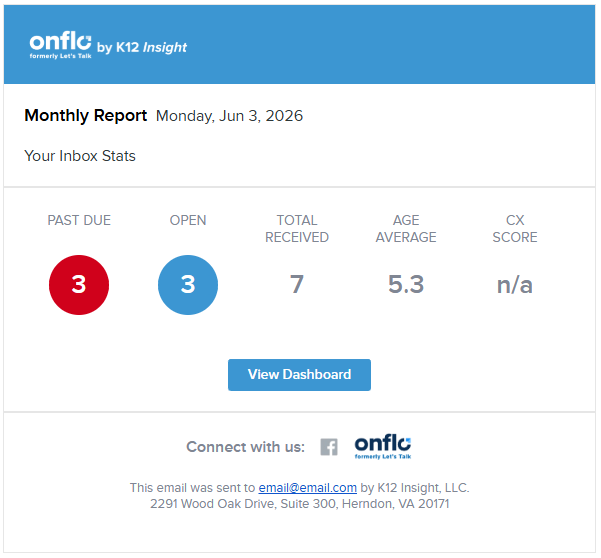
Task: Click the Onflo logo in blue header
Action: click(x=60, y=44)
